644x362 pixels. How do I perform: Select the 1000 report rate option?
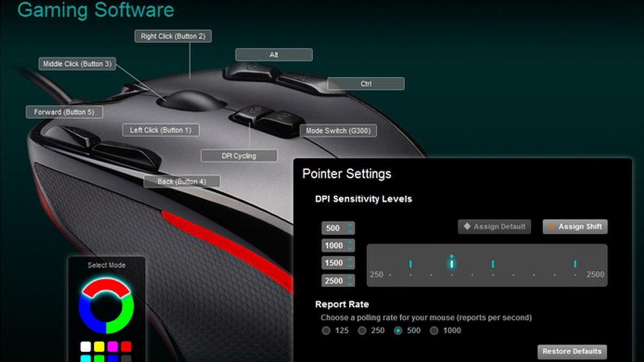(434, 331)
